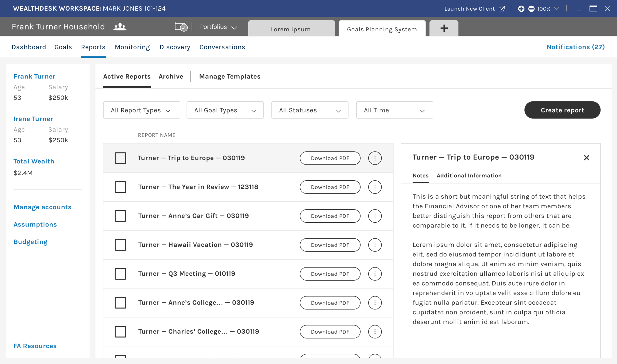
Task: Click the household members group icon
Action: (x=120, y=26)
